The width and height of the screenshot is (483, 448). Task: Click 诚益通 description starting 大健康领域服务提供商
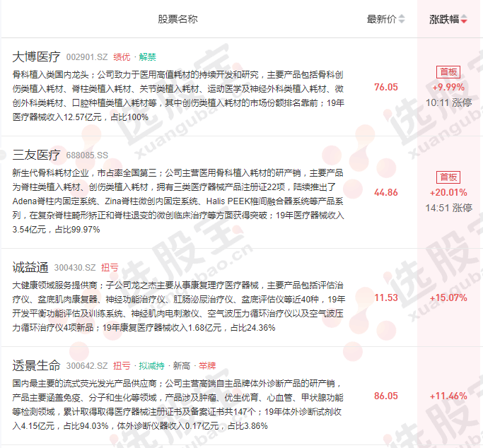point(179,306)
